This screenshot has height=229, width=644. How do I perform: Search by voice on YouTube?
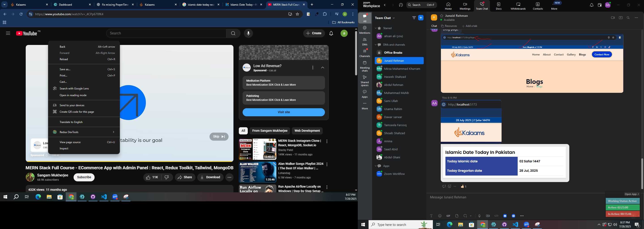pos(248,33)
